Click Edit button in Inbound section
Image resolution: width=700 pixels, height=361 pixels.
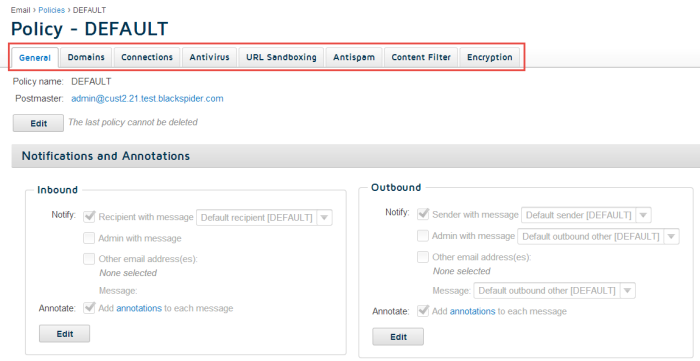pos(64,334)
